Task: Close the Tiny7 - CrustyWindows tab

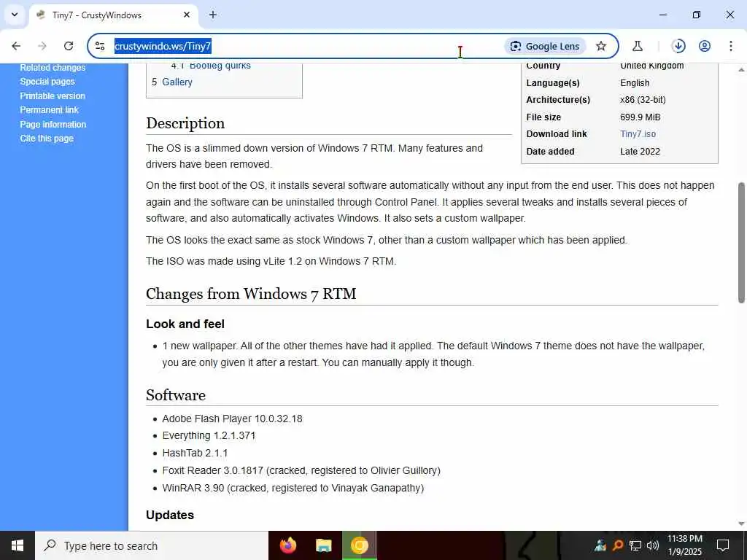Action: pos(187,15)
